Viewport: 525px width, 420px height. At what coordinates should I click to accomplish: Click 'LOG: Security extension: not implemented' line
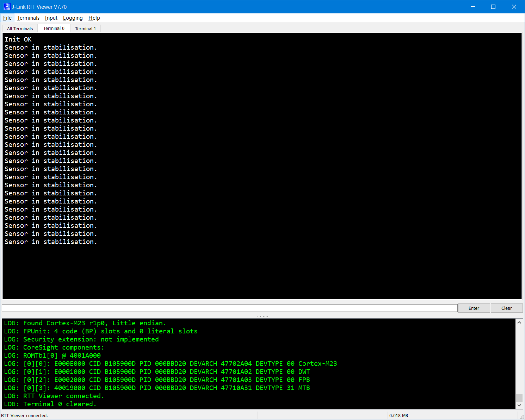(x=81, y=339)
